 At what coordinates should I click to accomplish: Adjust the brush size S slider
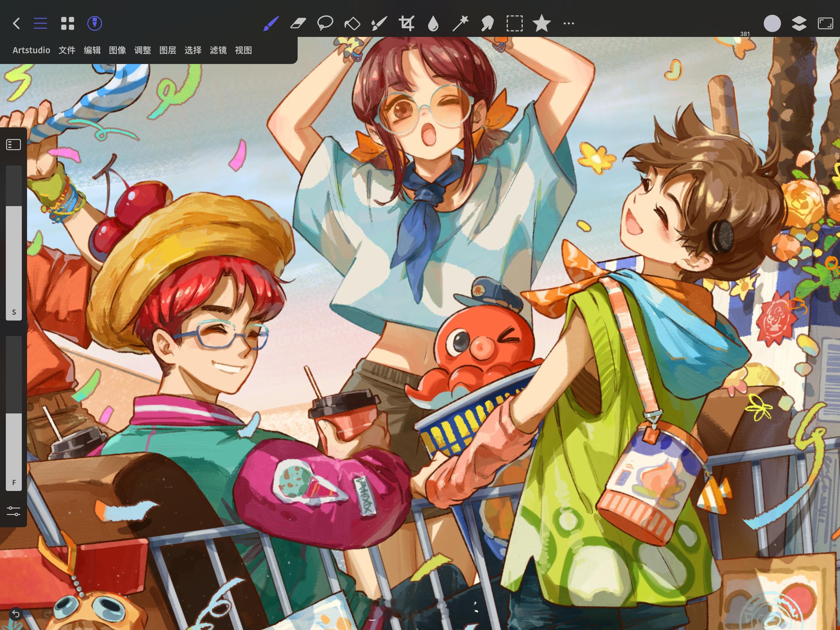pyautogui.click(x=14, y=243)
